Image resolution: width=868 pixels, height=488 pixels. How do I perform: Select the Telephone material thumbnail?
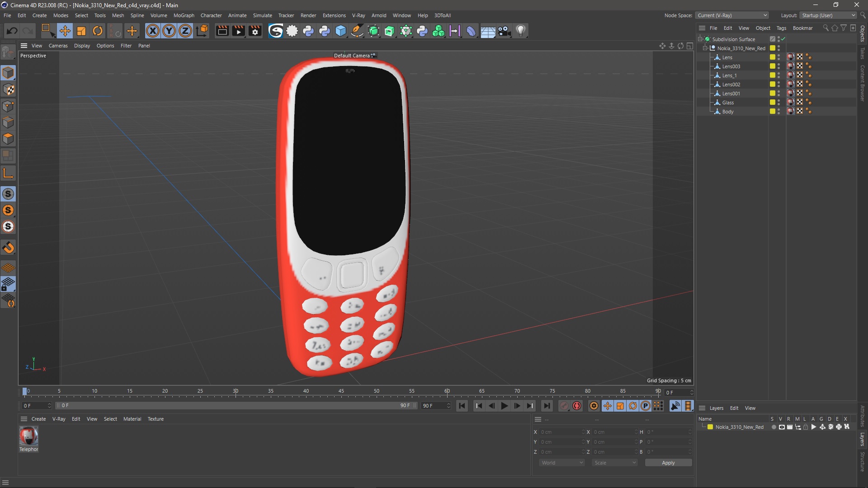pyautogui.click(x=28, y=436)
